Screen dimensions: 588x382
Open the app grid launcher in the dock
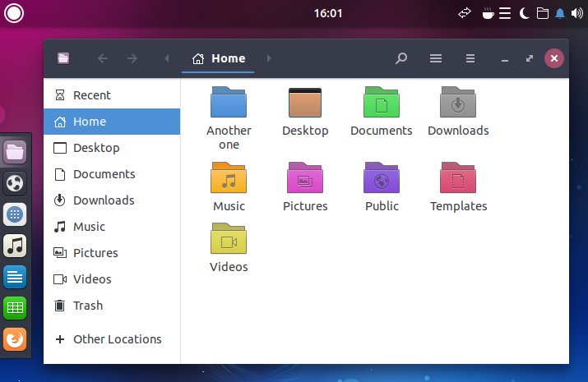click(x=15, y=214)
